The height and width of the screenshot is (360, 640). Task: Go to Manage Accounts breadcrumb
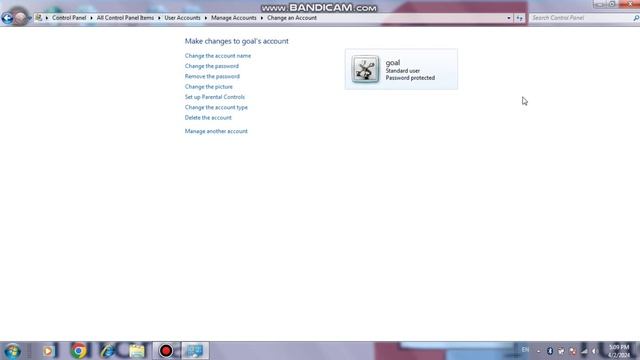tap(233, 18)
